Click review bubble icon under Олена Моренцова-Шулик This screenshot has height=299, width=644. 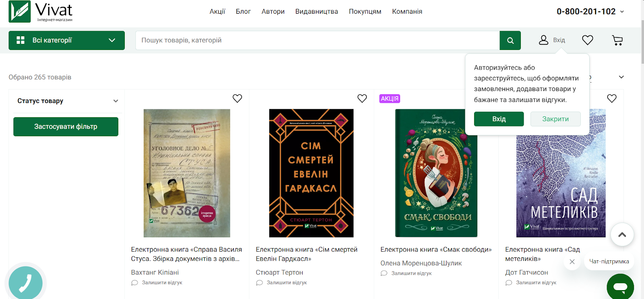pos(384,273)
